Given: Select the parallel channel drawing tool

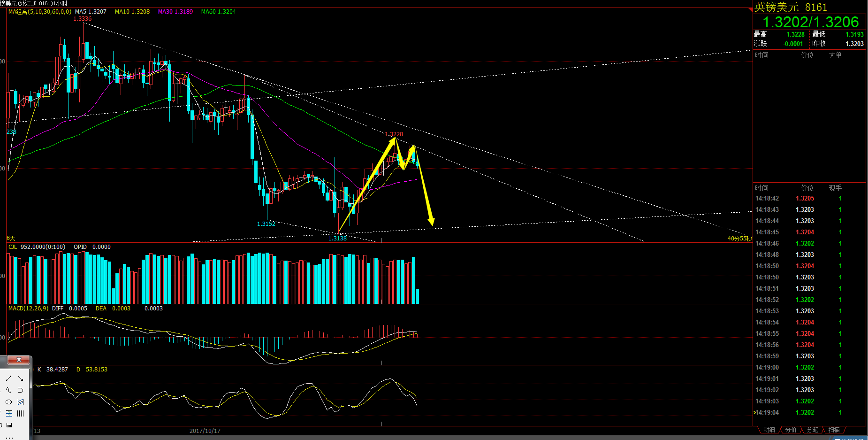Looking at the screenshot, I should tap(20, 401).
